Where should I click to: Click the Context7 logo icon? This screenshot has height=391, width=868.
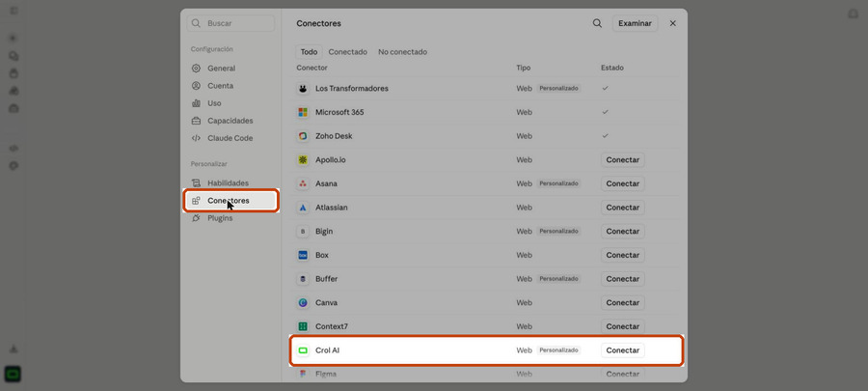[x=303, y=326]
